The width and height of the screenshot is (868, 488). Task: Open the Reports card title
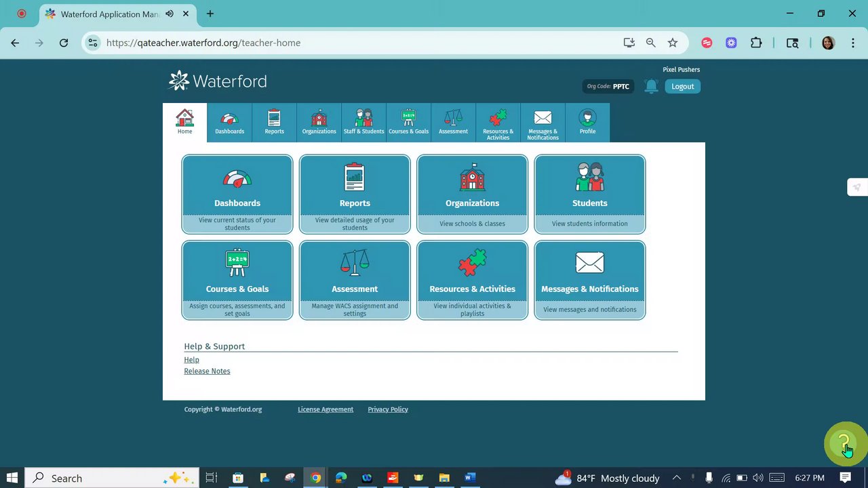pos(355,203)
